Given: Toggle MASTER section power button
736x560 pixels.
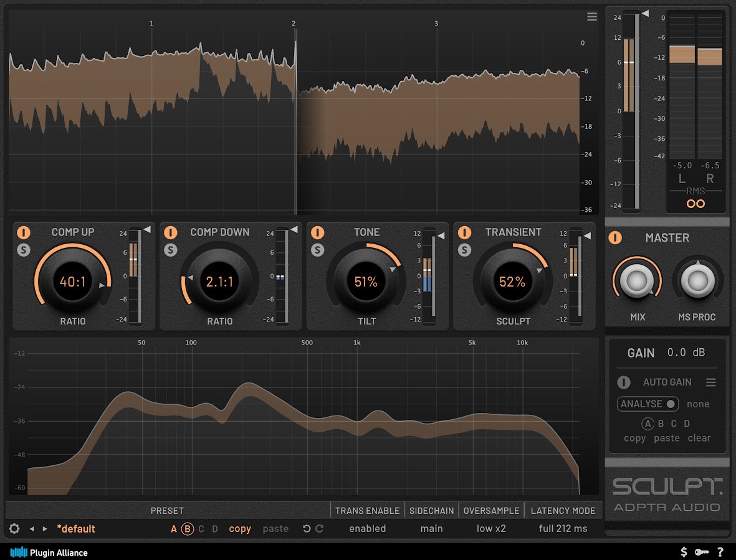Looking at the screenshot, I should tap(615, 238).
